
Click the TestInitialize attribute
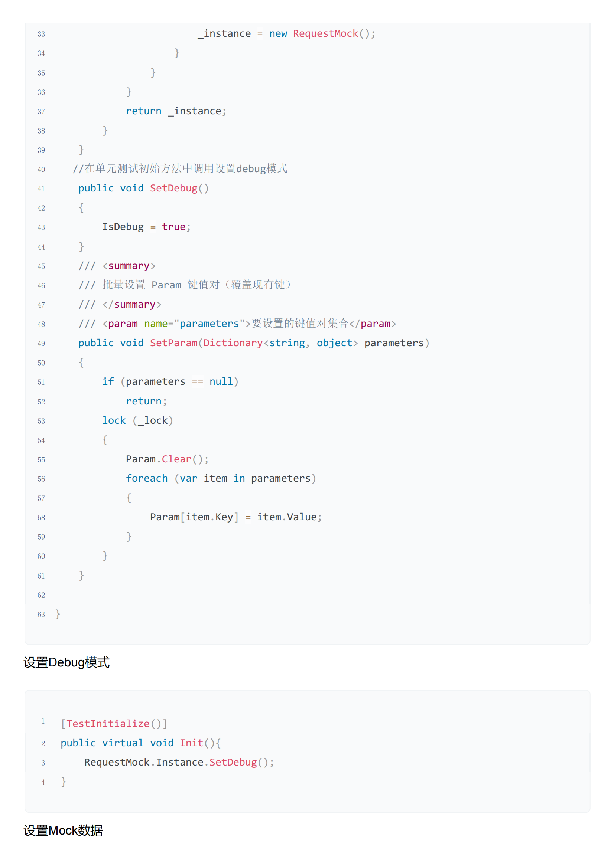pos(108,724)
